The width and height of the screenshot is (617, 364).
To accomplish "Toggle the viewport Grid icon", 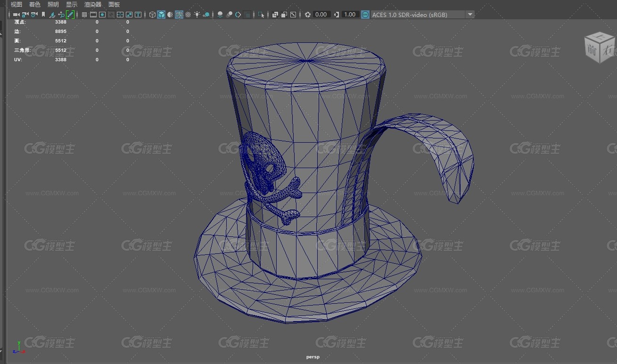I will (x=84, y=15).
